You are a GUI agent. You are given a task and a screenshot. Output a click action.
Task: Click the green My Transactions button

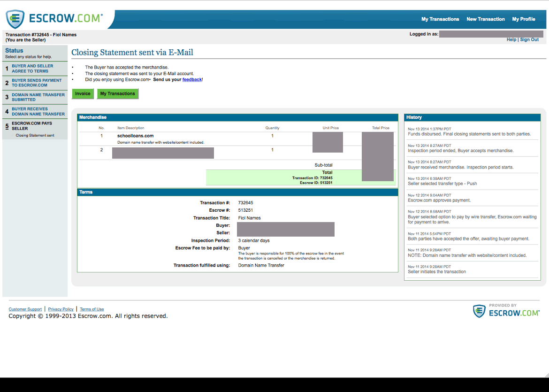[x=118, y=93]
